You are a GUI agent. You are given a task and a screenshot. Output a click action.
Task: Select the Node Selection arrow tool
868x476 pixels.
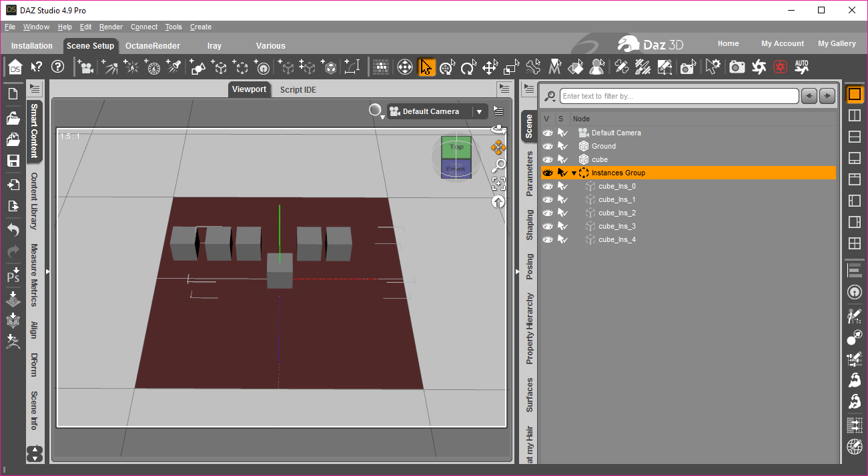[x=426, y=67]
